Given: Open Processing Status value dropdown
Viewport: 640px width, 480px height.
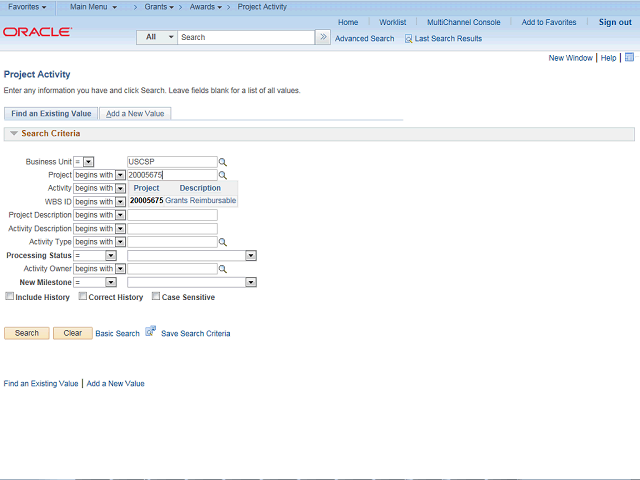Looking at the screenshot, I should [251, 256].
